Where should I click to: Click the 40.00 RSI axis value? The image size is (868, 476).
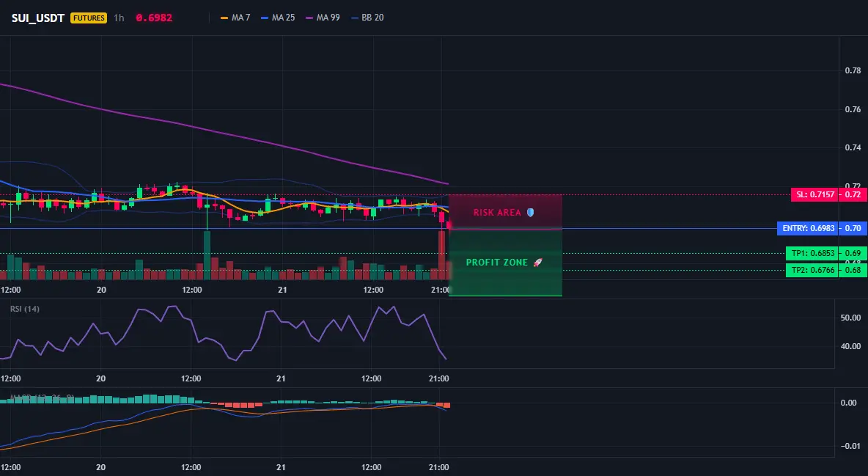click(851, 346)
